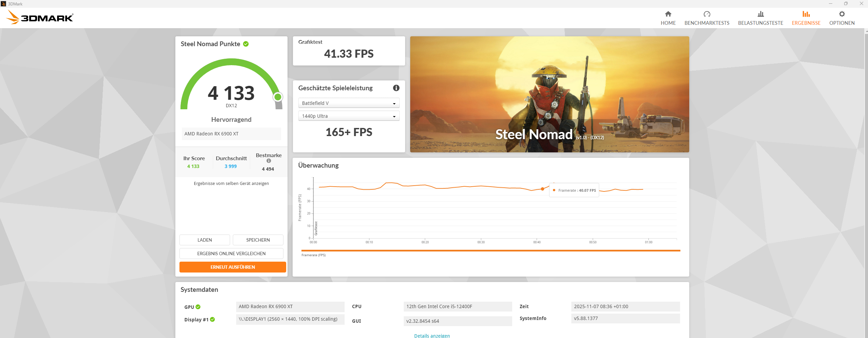Viewport: 868px width, 338px height.
Task: Click the Bestmarke value 4 494
Action: 268,169
